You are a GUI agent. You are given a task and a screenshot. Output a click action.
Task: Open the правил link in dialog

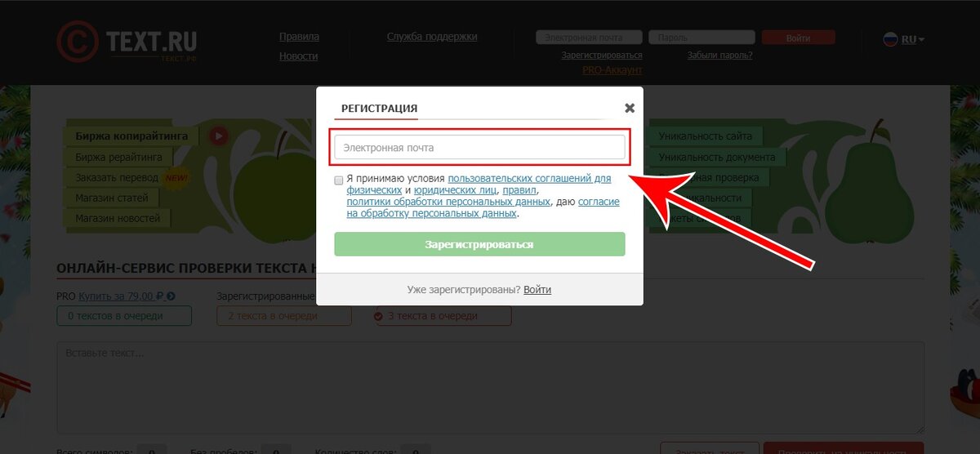[x=519, y=189]
